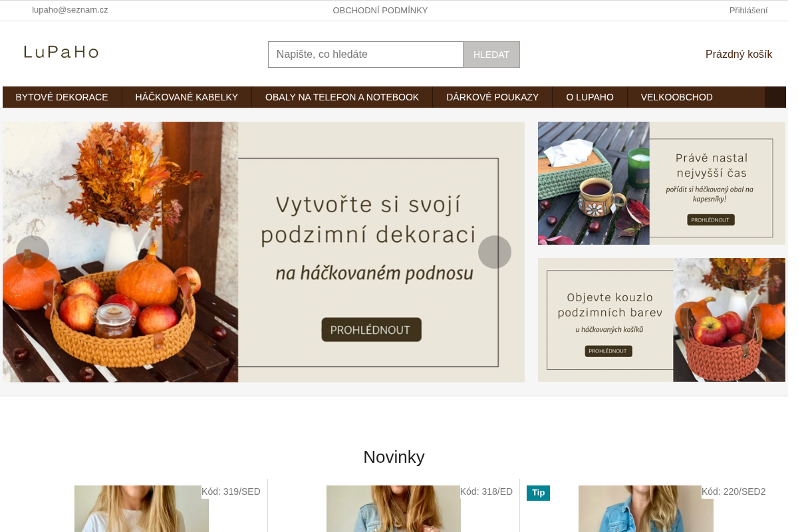Focus the search input field

pyautogui.click(x=366, y=55)
